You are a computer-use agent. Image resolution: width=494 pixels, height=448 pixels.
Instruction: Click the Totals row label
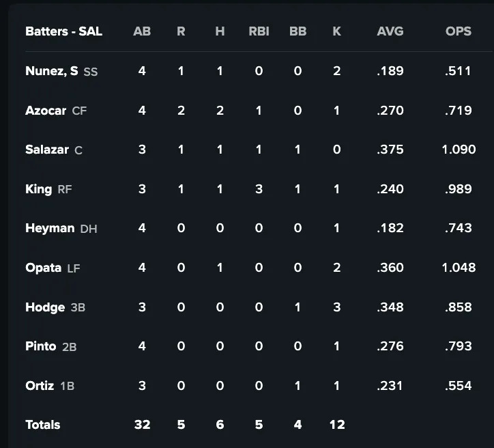42,425
